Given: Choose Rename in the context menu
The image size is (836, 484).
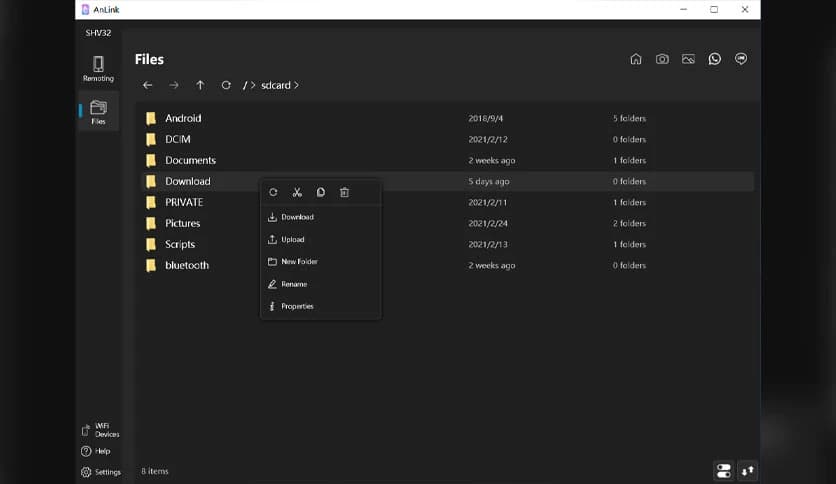Looking at the screenshot, I should click(x=293, y=284).
